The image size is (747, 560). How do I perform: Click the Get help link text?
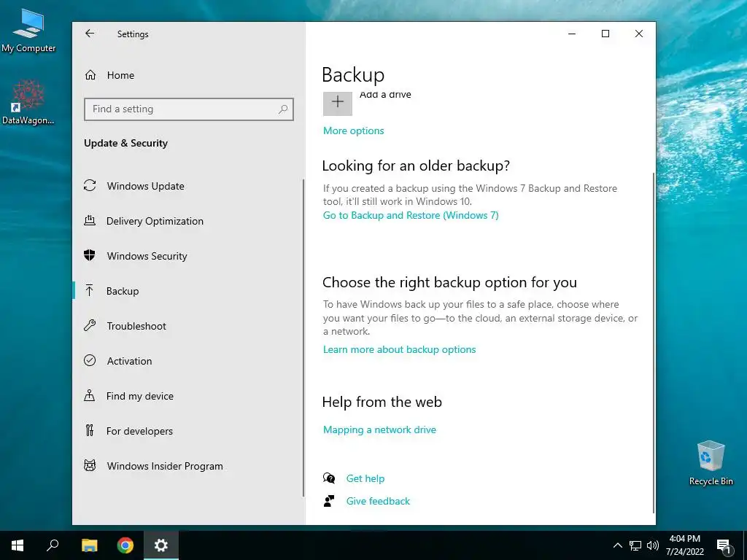[x=365, y=478]
